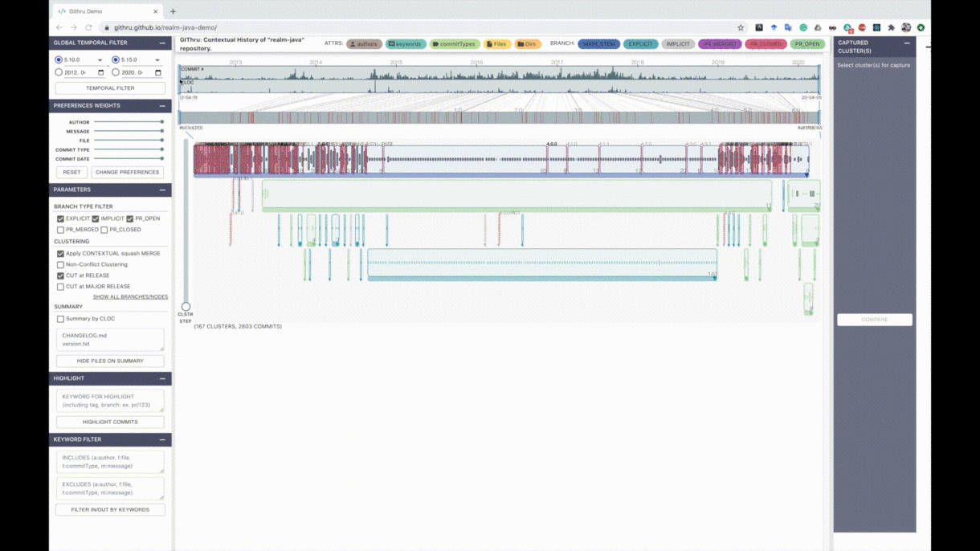Enable CUT at MAJOR RELEASE checkbox
Screen dimensions: 980x551
[x=60, y=286]
